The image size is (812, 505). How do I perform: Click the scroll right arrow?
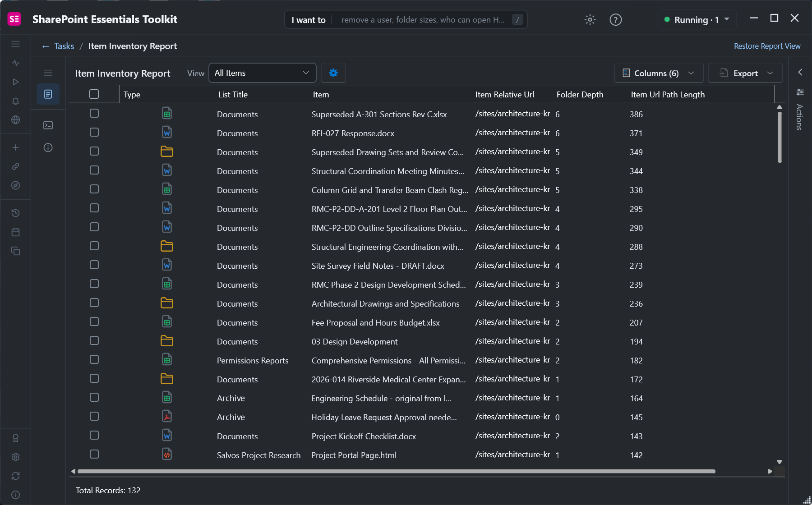(x=770, y=471)
